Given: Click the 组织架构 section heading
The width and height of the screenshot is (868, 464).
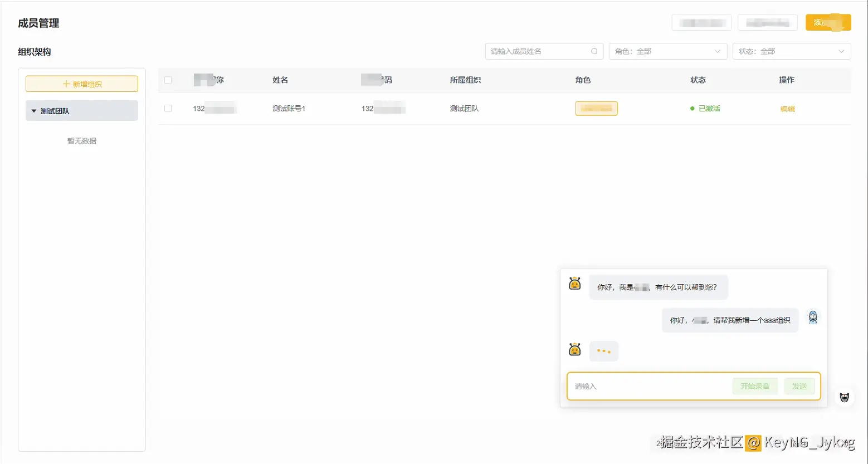Looking at the screenshot, I should click(35, 52).
